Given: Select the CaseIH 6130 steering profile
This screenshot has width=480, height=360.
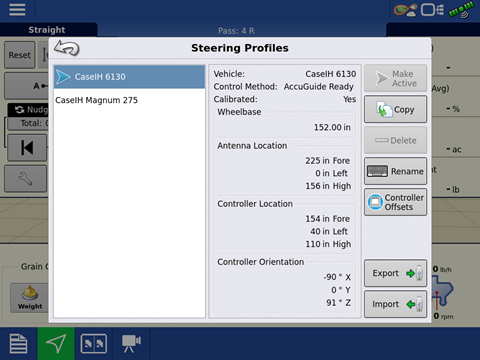Looking at the screenshot, I should coord(129,77).
